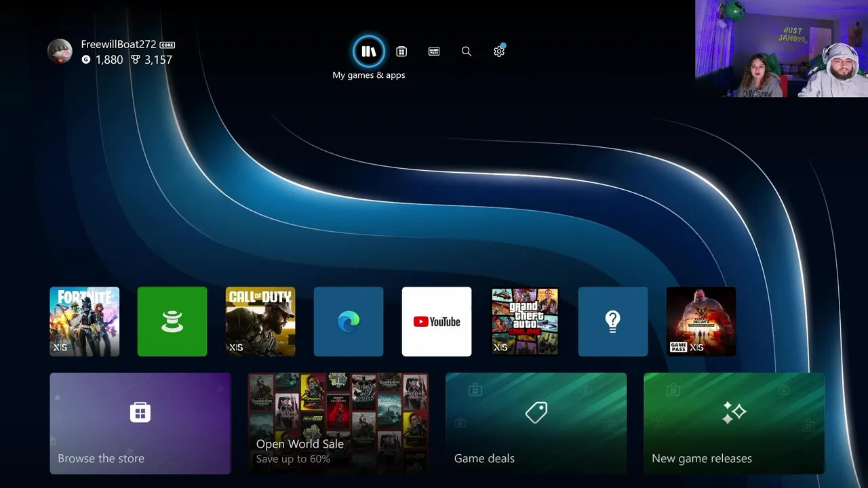Open the Game deals card
This screenshot has height=488, width=868.
536,423
